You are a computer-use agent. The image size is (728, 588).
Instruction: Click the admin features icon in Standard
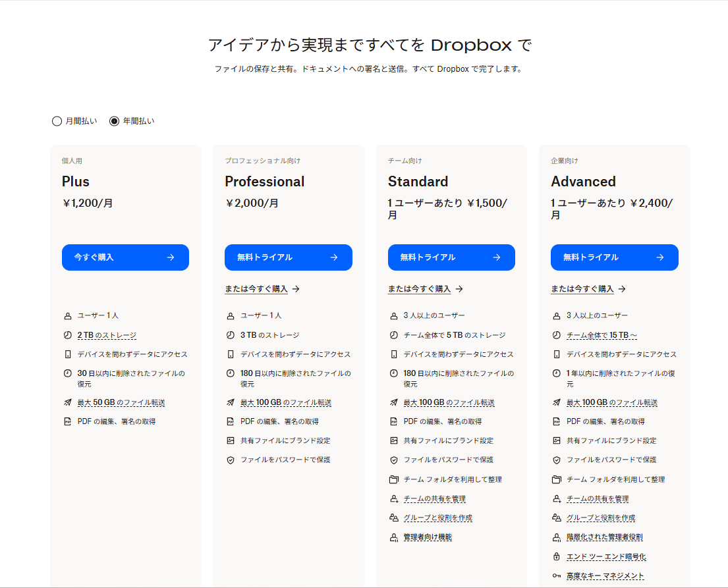point(394,537)
